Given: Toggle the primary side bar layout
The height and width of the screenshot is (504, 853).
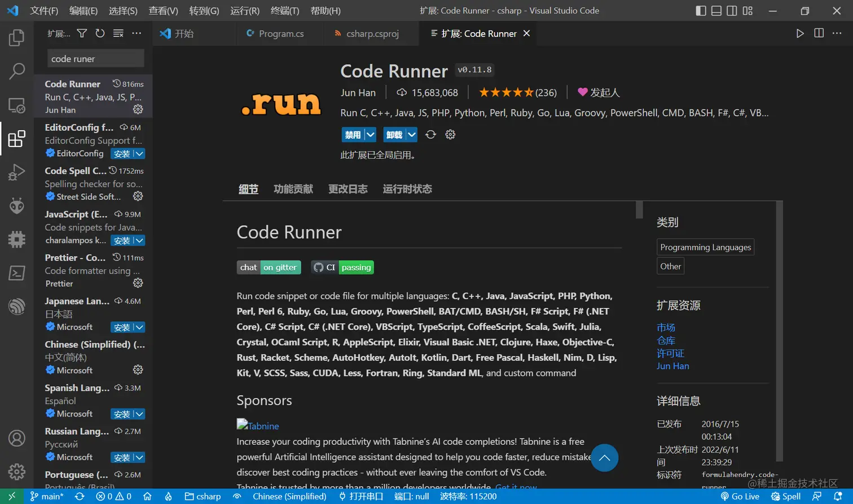Looking at the screenshot, I should (x=701, y=11).
